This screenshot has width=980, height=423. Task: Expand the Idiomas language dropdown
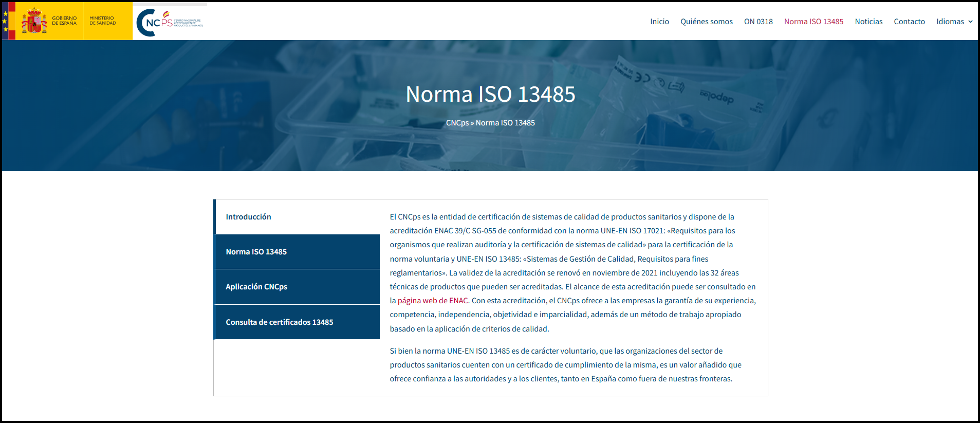tap(954, 22)
